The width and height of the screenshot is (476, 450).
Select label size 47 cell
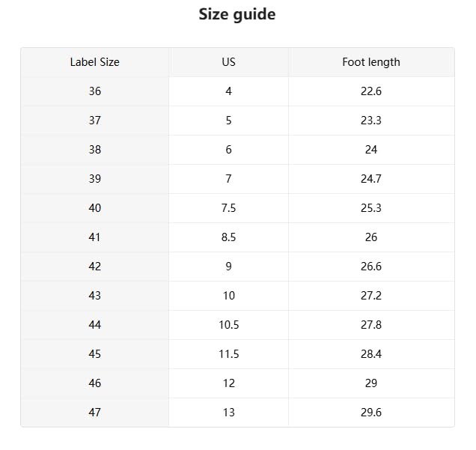95,413
